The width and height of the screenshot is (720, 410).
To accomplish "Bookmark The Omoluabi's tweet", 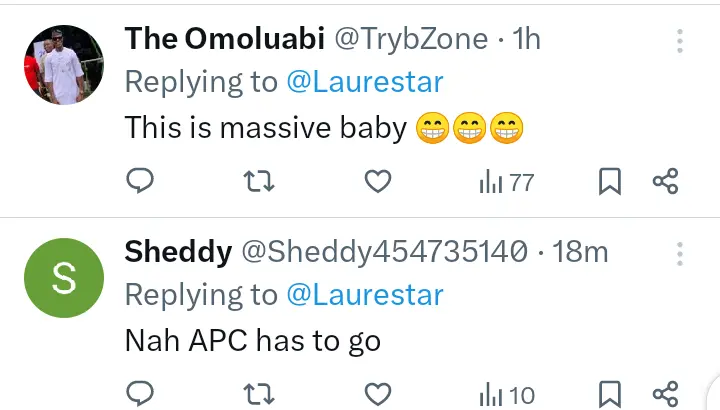I will (x=610, y=181).
